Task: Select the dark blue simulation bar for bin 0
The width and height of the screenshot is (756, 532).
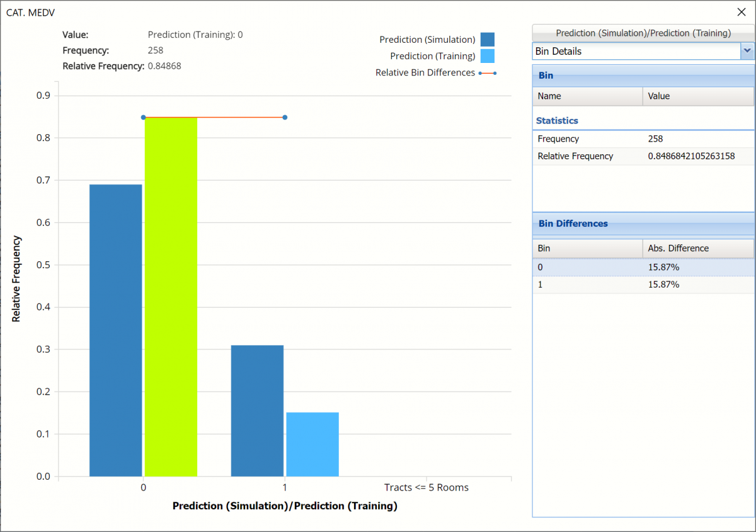Action: pos(116,330)
